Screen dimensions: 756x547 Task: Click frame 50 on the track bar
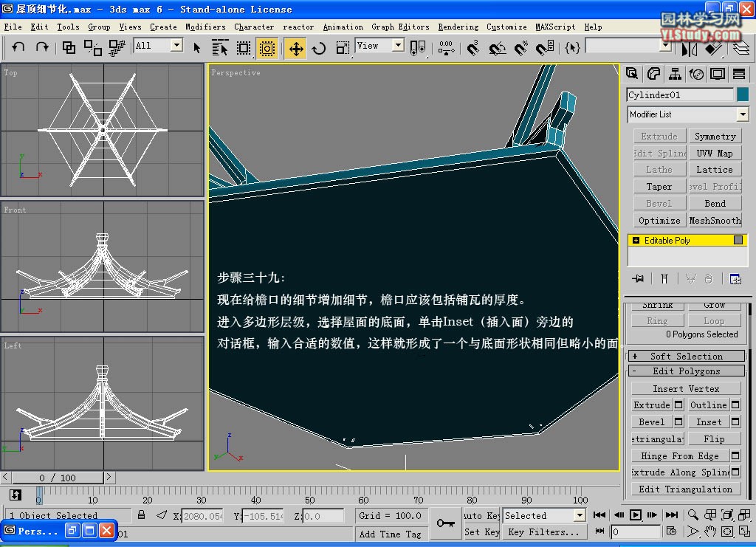pyautogui.click(x=309, y=494)
